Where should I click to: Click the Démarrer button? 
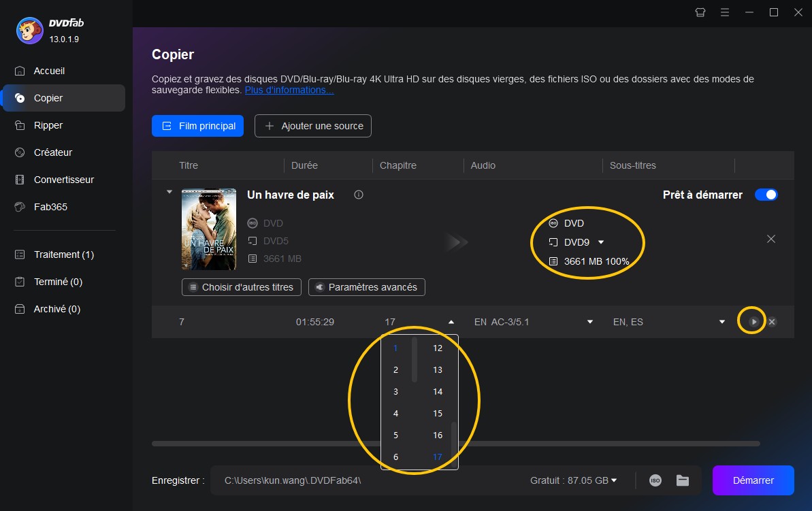pos(753,480)
